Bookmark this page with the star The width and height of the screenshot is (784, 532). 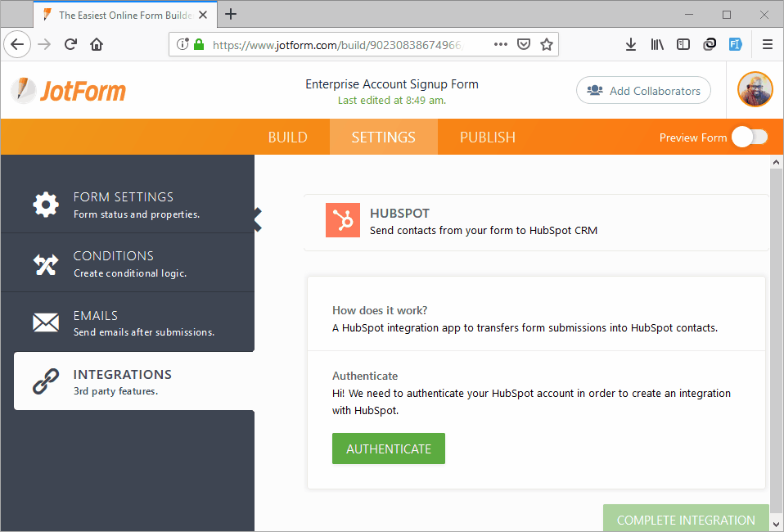547,44
